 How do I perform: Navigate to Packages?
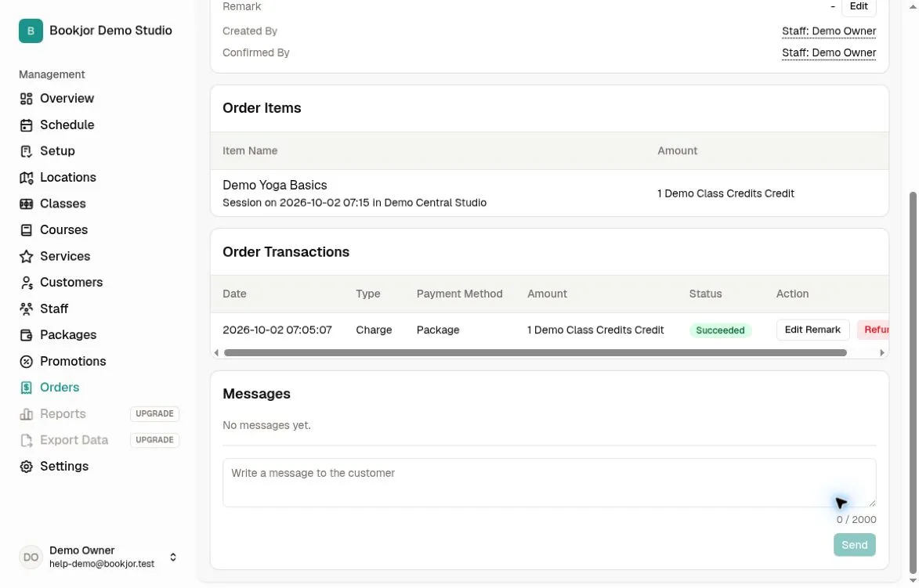click(68, 335)
